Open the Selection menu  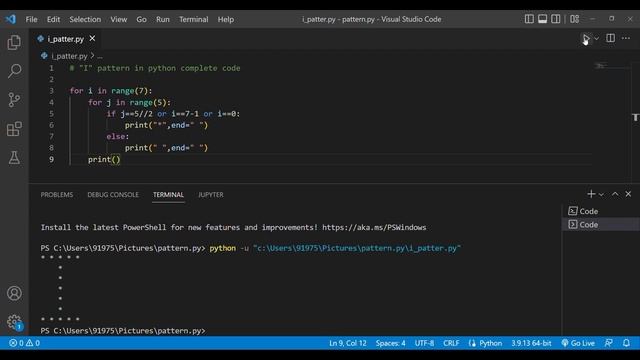85,19
